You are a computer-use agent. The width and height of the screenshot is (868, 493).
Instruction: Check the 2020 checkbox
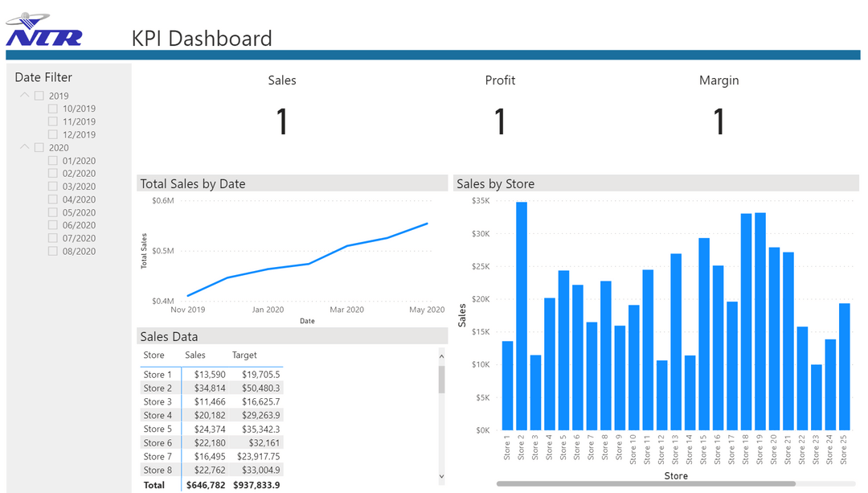[39, 147]
